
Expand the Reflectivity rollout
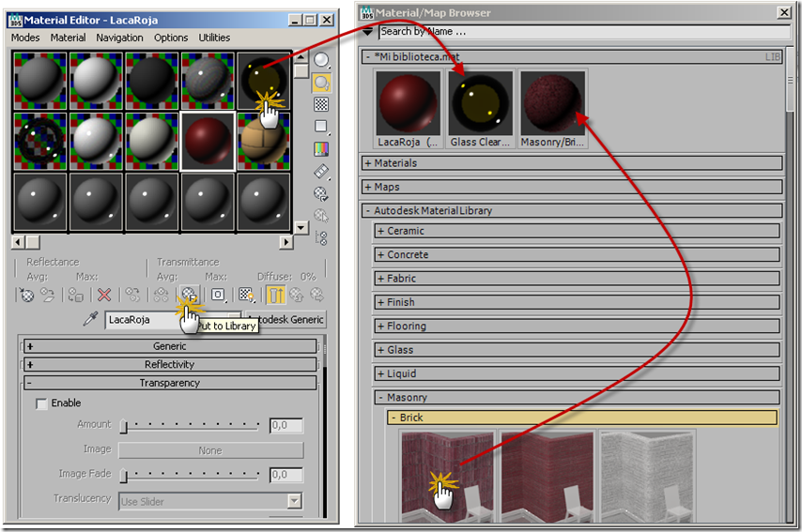pyautogui.click(x=170, y=364)
